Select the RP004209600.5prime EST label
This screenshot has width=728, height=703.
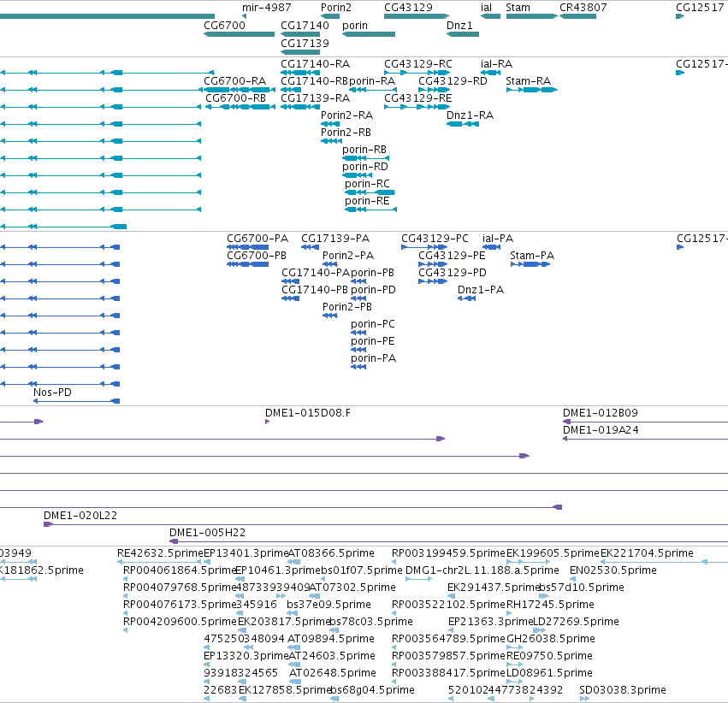coord(181,622)
